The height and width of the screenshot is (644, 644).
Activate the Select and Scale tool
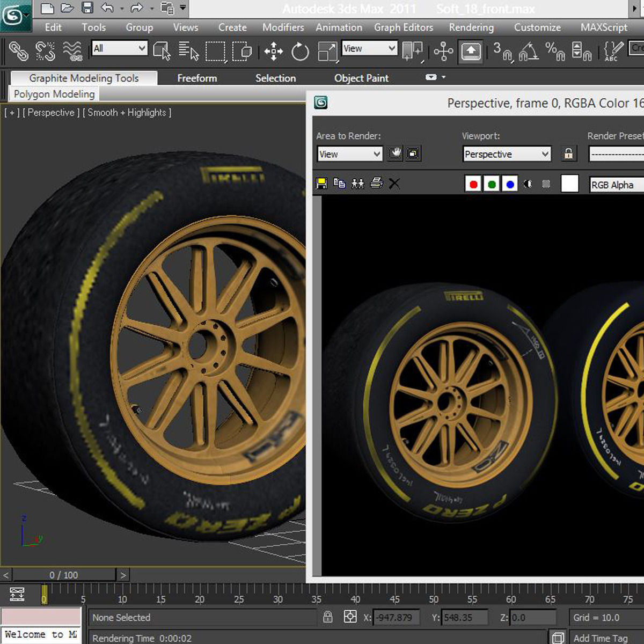[327, 52]
